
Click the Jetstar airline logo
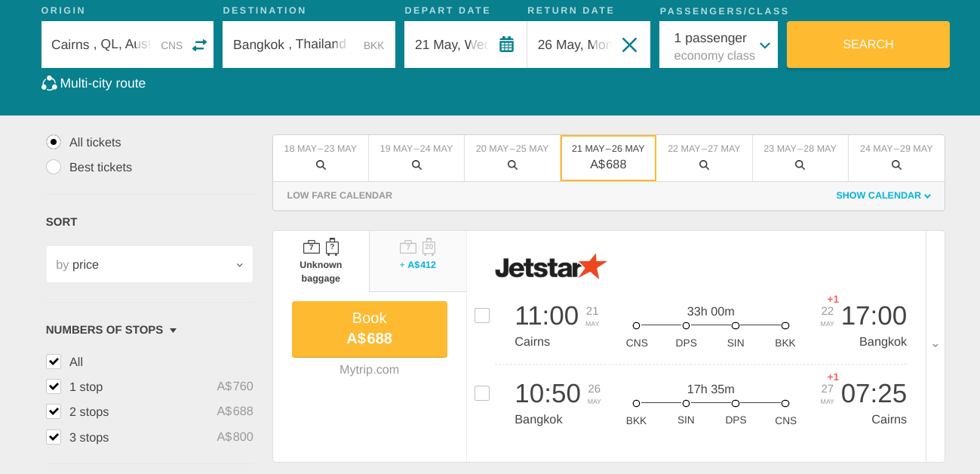[551, 266]
